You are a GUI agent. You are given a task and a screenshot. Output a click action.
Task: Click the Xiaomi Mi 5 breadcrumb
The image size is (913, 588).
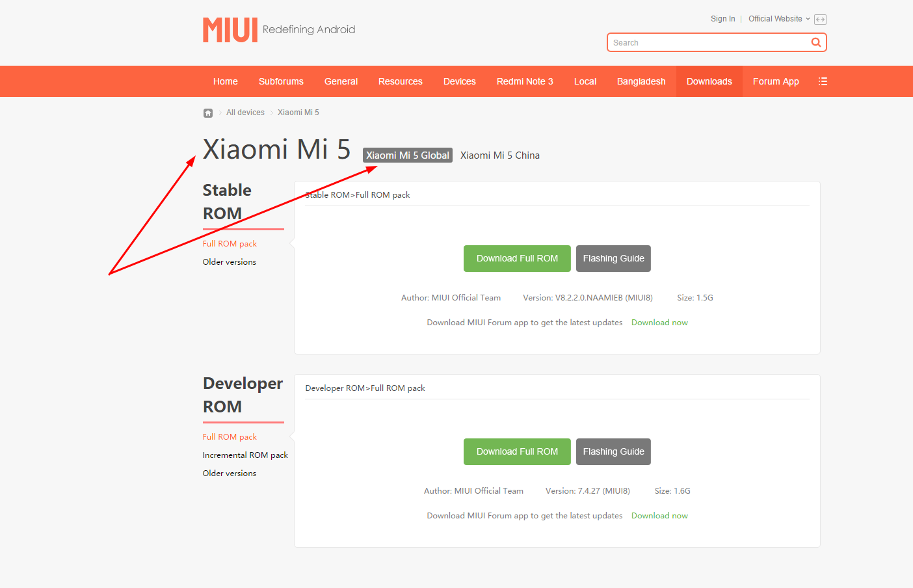click(298, 113)
